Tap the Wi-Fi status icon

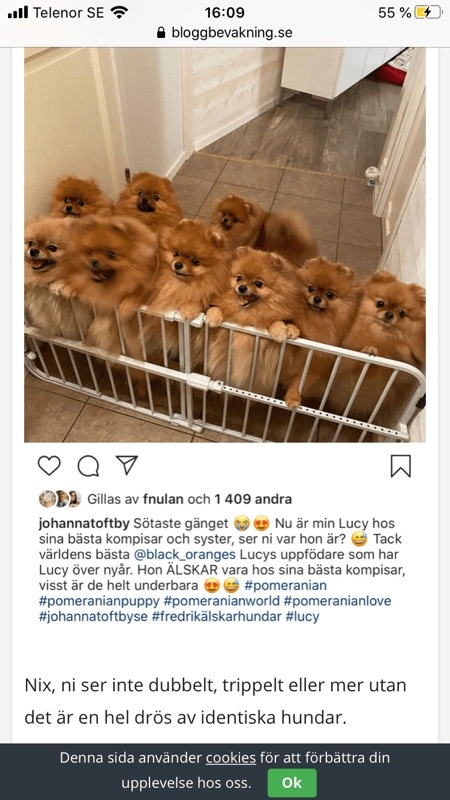(119, 13)
